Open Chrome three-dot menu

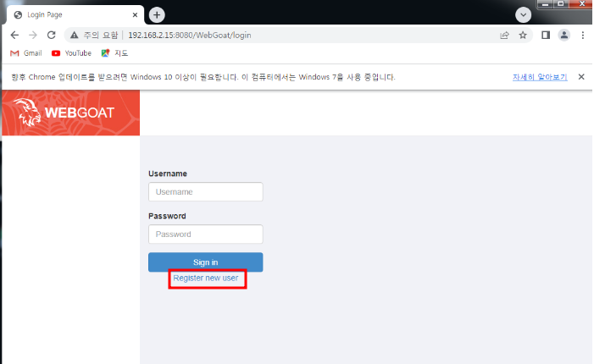click(583, 36)
